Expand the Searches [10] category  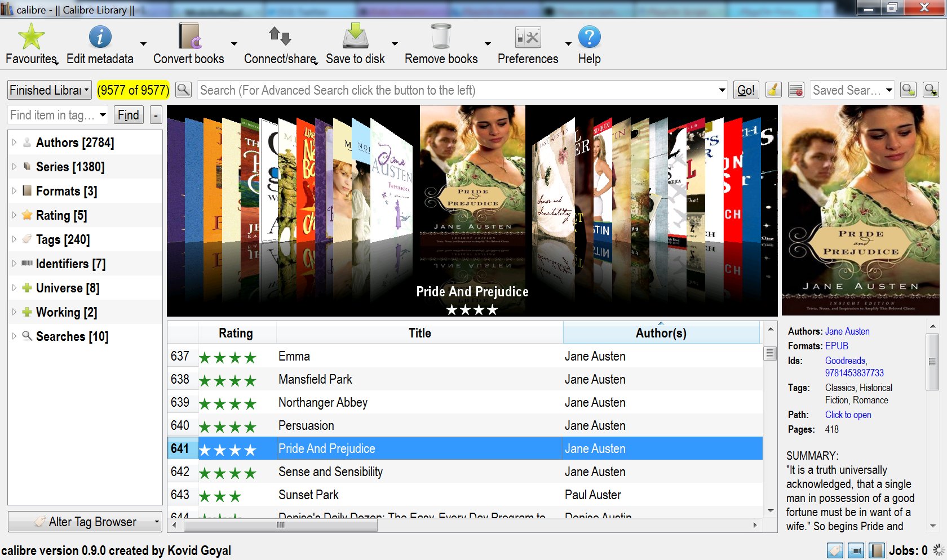14,336
